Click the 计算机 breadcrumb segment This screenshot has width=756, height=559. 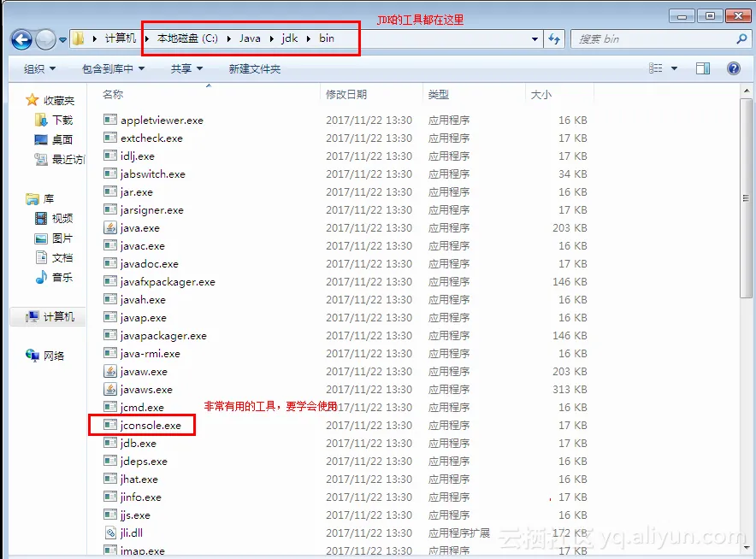(121, 38)
